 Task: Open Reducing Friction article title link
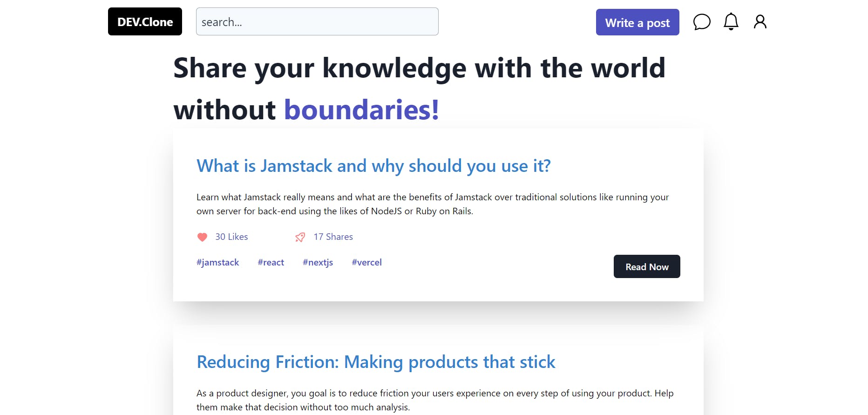(376, 362)
